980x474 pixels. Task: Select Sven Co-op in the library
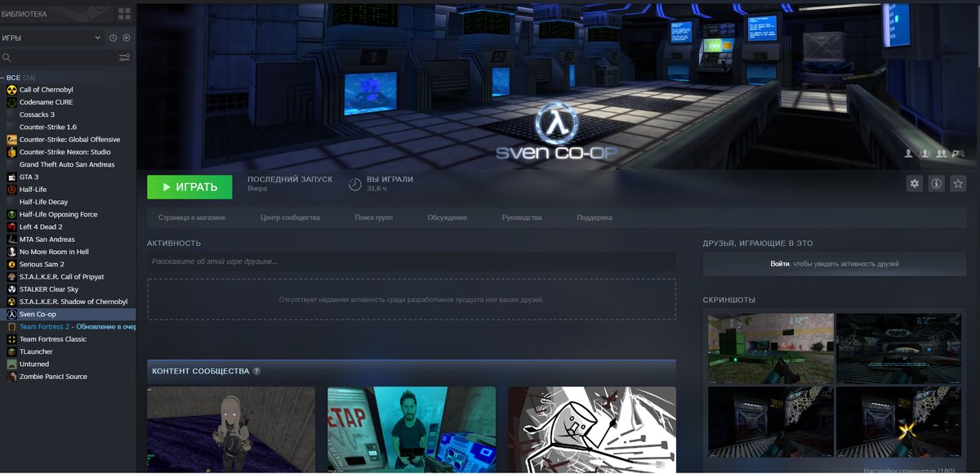(68, 315)
